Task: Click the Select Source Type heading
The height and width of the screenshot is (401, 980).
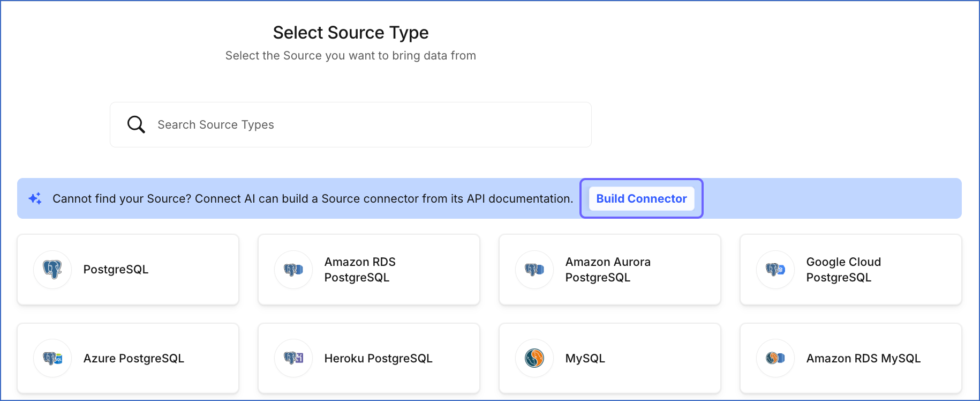Action: [351, 33]
